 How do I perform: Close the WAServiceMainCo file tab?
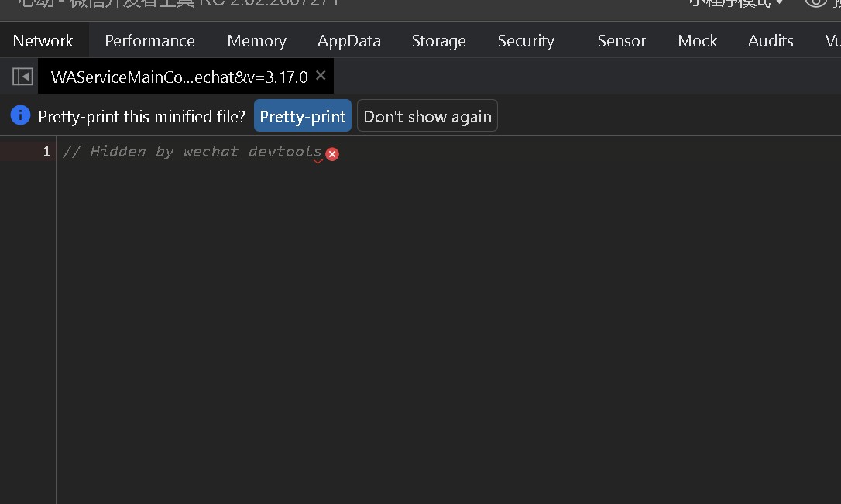321,76
